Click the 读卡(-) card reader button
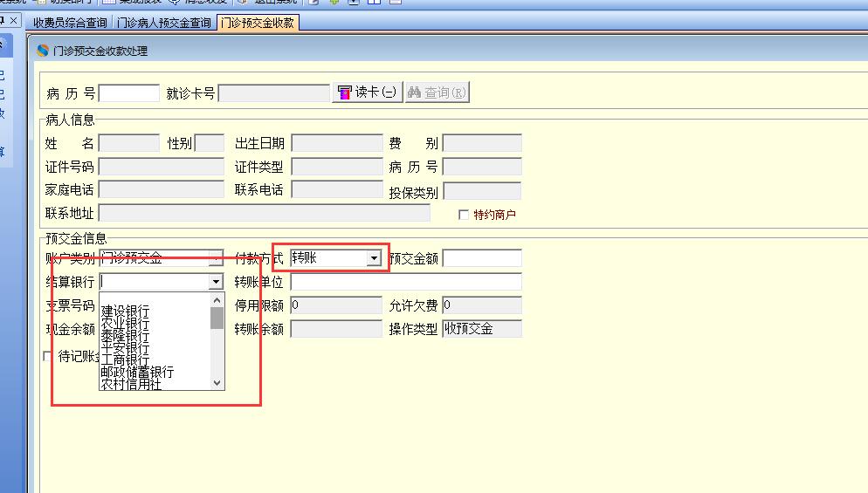868x493 pixels. click(x=367, y=92)
